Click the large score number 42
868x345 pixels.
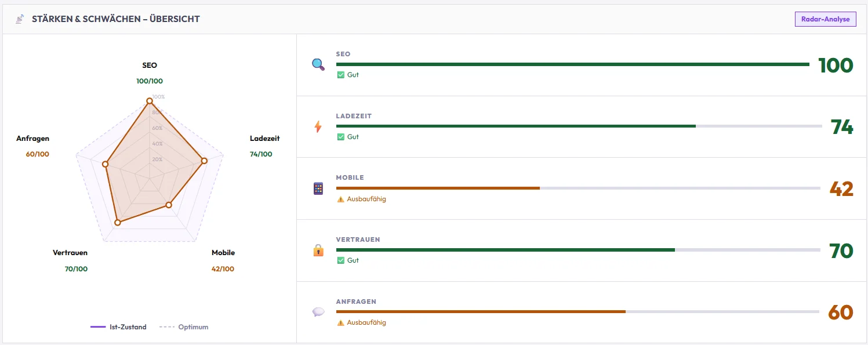841,189
